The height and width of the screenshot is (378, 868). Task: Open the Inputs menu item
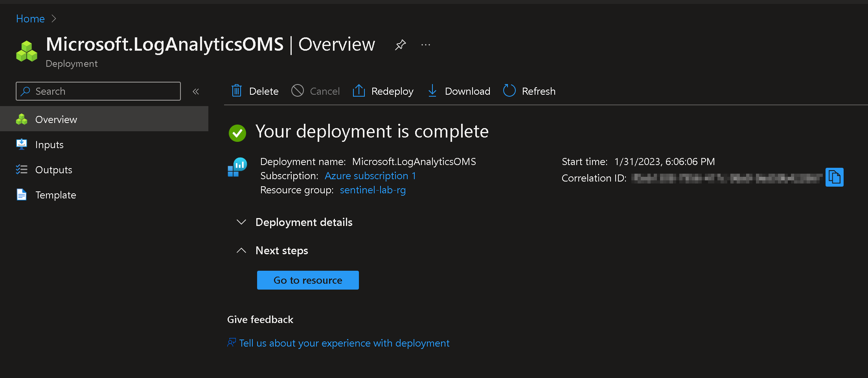50,145
